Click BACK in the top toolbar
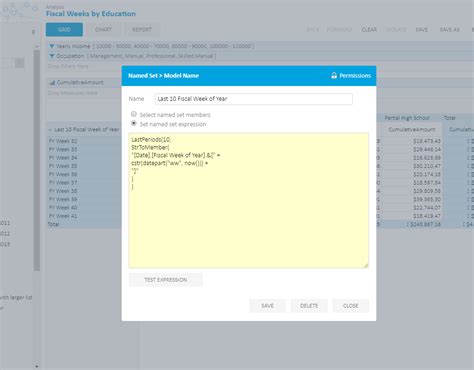 (x=313, y=30)
